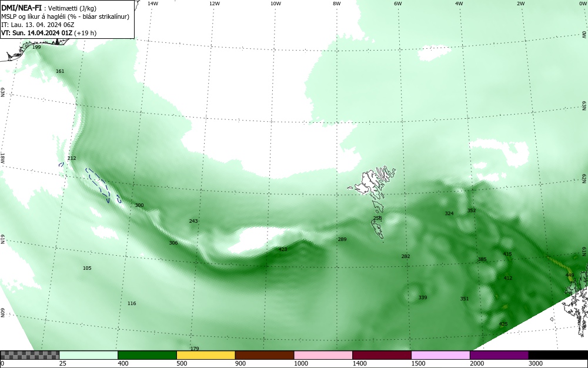The height and width of the screenshot is (368, 588).
Task: Click the legend tick label 900
Action: pyautogui.click(x=240, y=363)
